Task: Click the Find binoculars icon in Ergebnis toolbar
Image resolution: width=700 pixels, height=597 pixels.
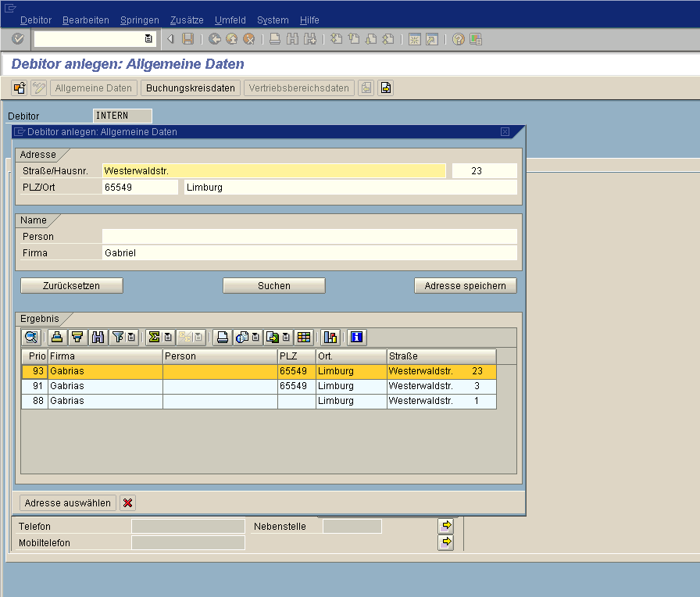Action: pyautogui.click(x=98, y=337)
